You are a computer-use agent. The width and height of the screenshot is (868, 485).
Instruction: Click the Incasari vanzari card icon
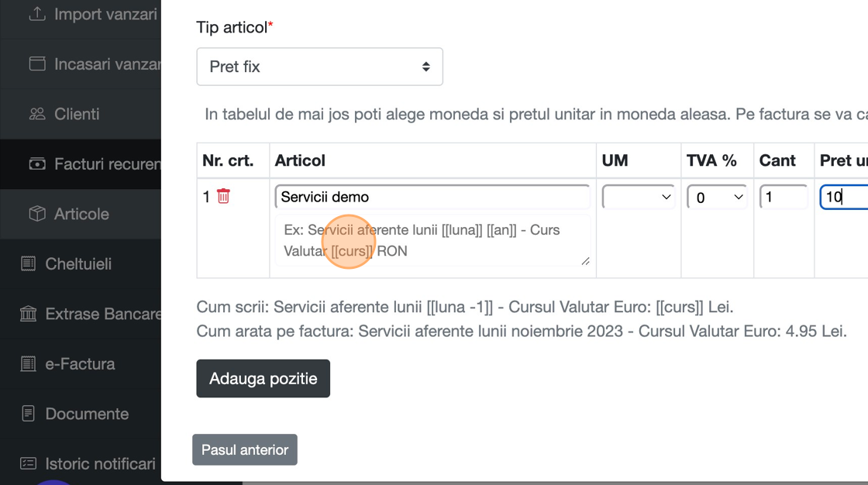click(37, 64)
